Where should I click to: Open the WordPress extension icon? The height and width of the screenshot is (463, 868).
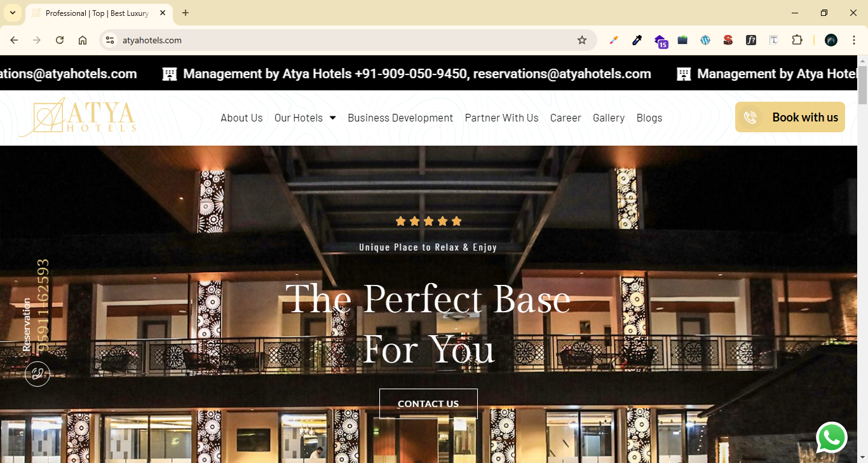click(x=705, y=40)
